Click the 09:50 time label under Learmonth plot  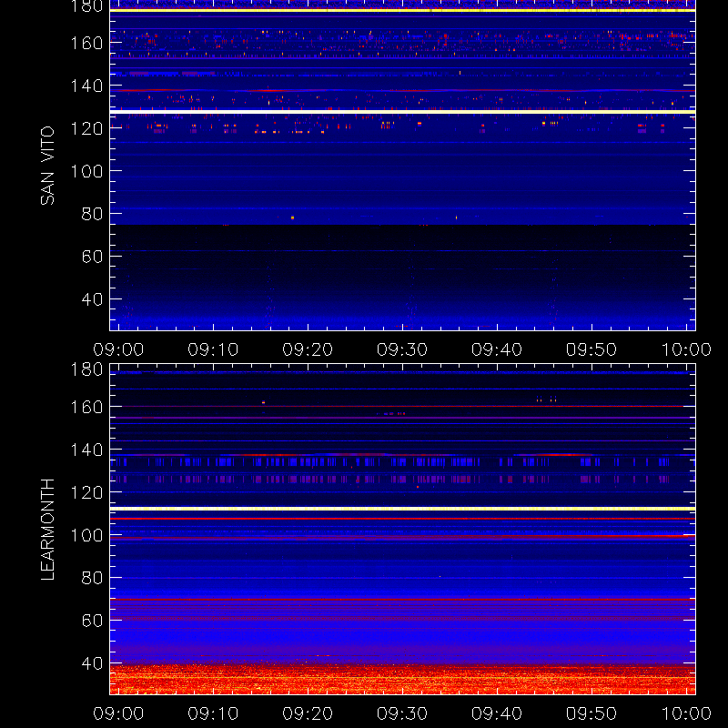point(591,713)
